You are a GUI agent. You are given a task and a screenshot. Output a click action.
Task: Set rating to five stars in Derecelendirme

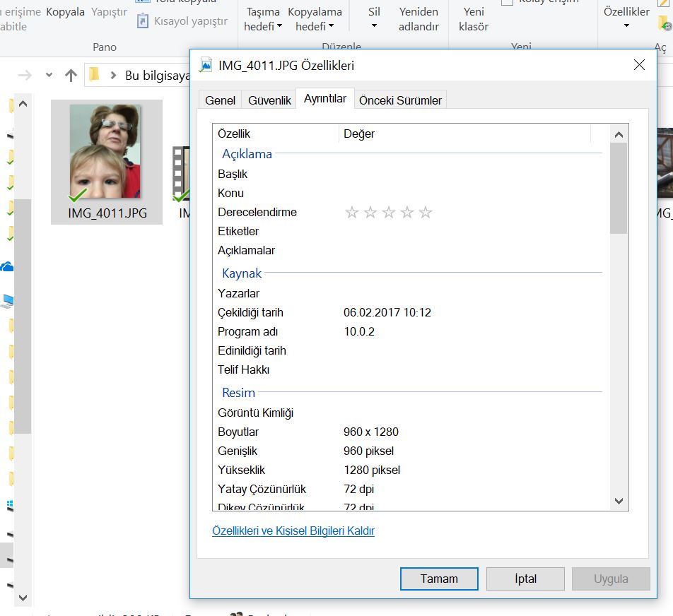(426, 212)
